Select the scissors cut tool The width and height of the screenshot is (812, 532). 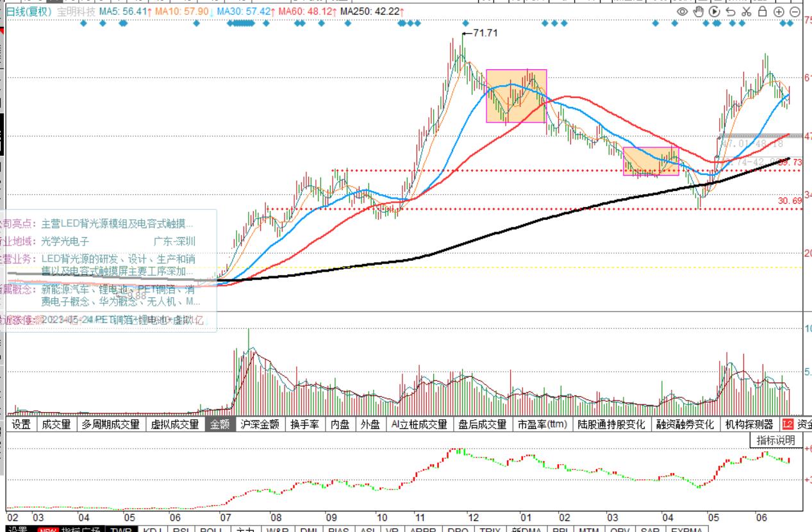tap(746, 12)
